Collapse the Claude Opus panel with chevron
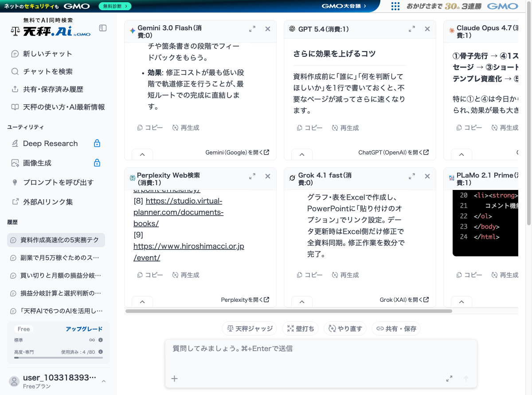Viewport: 532px width, 395px height. [462, 154]
